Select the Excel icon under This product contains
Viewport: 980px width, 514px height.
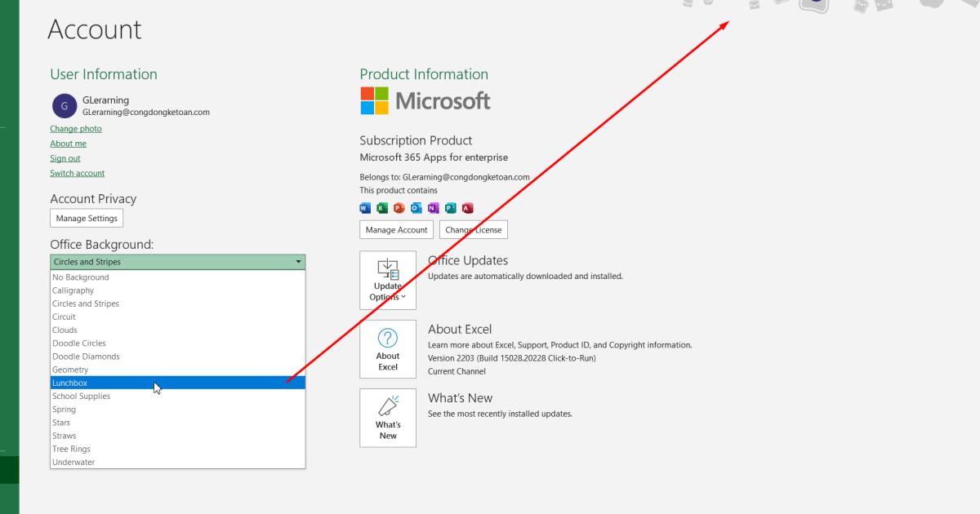(381, 208)
